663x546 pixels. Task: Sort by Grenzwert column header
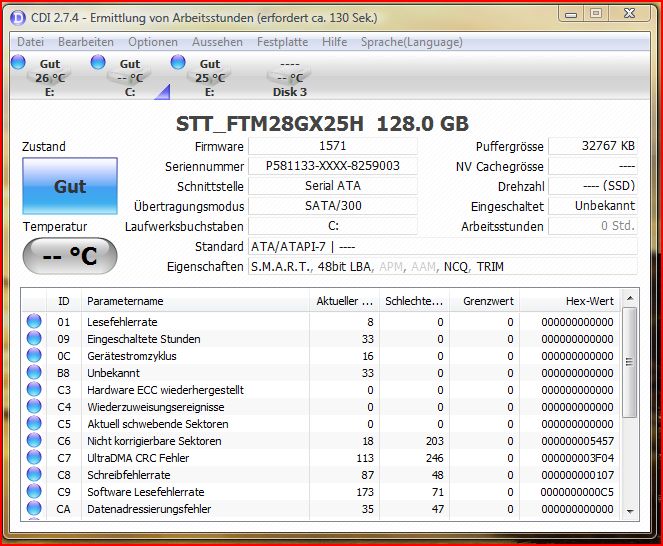(x=485, y=301)
